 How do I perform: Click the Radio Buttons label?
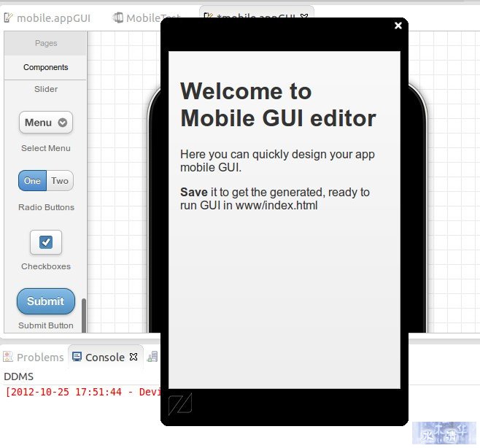(x=46, y=207)
